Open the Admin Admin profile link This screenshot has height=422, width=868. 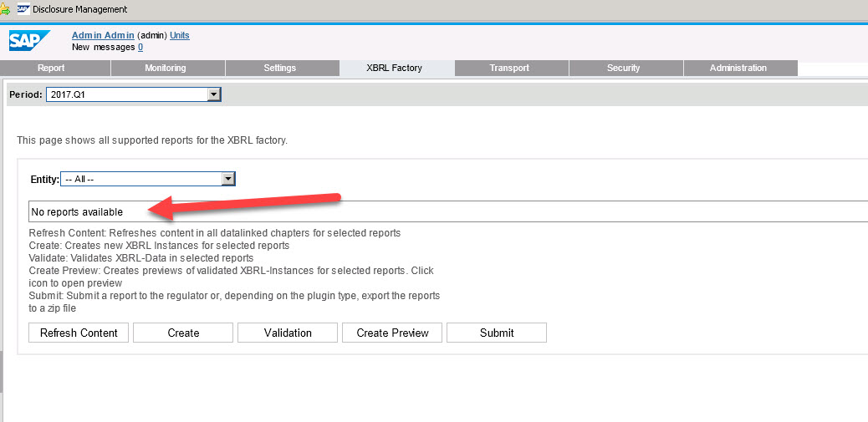104,35
